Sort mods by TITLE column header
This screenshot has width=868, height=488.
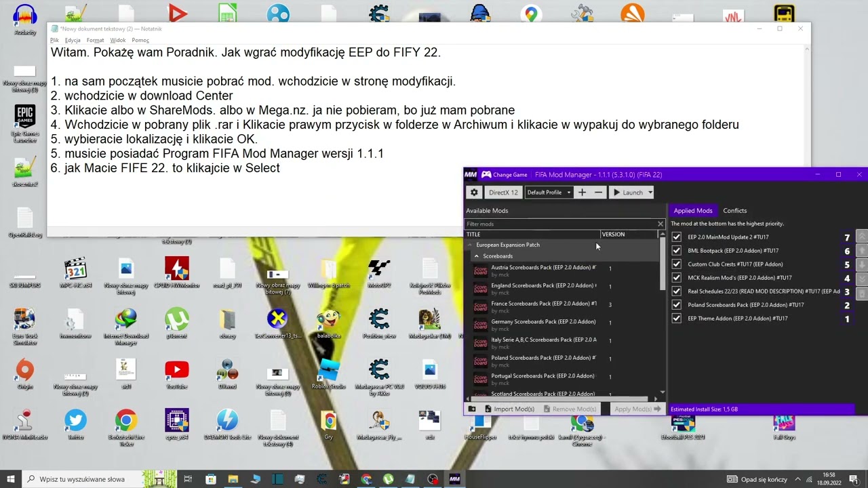532,235
